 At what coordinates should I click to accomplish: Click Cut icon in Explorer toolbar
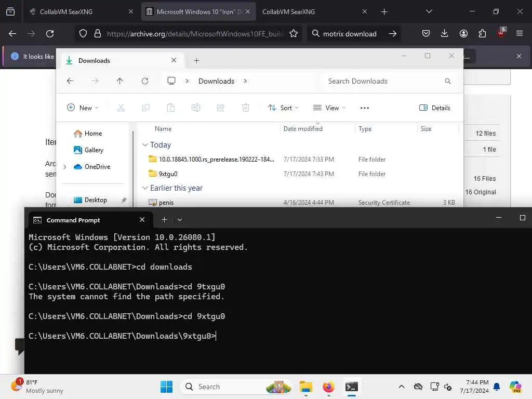point(121,108)
